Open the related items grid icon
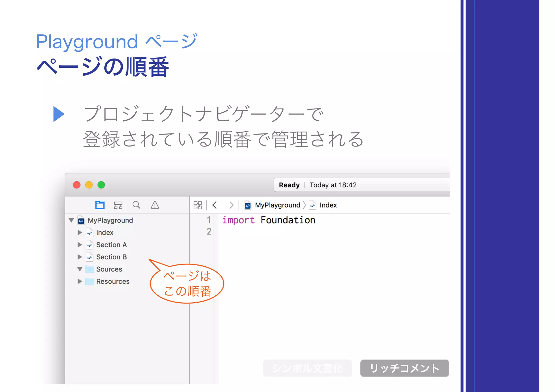The height and width of the screenshot is (392, 555). tap(198, 205)
